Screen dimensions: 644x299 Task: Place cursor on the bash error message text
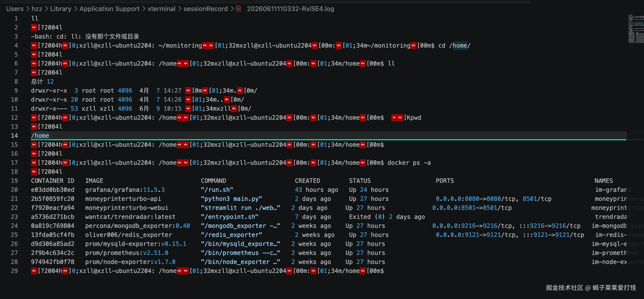coord(85,37)
